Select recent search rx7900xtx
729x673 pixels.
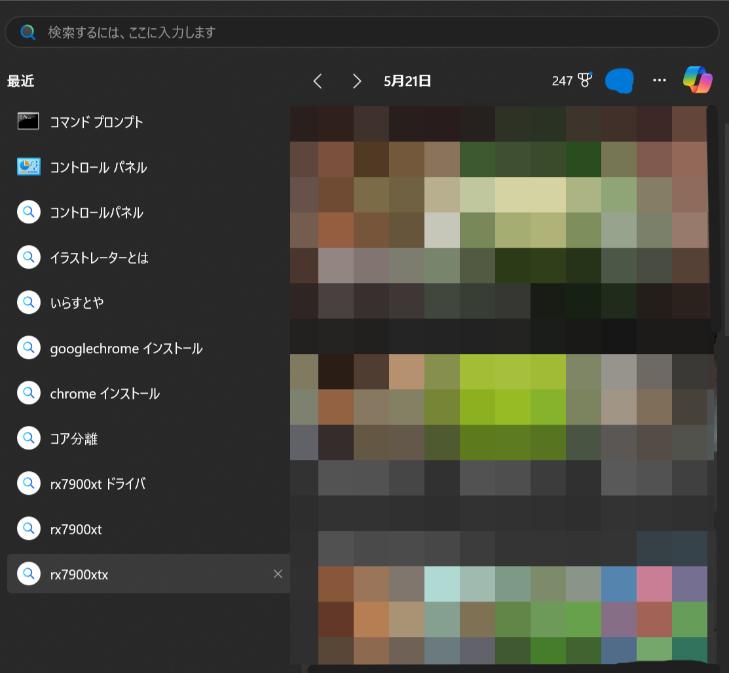pos(148,574)
